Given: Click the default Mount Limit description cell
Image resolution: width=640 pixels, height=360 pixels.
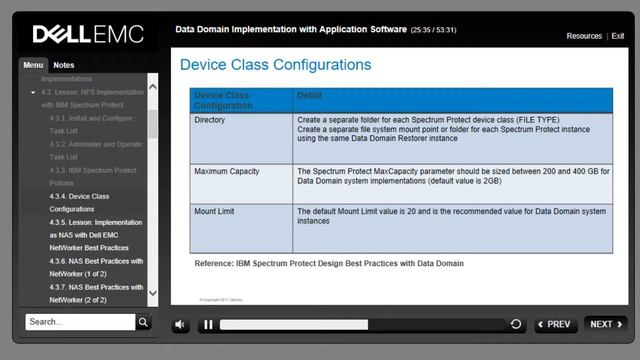Looking at the screenshot, I should (453, 229).
